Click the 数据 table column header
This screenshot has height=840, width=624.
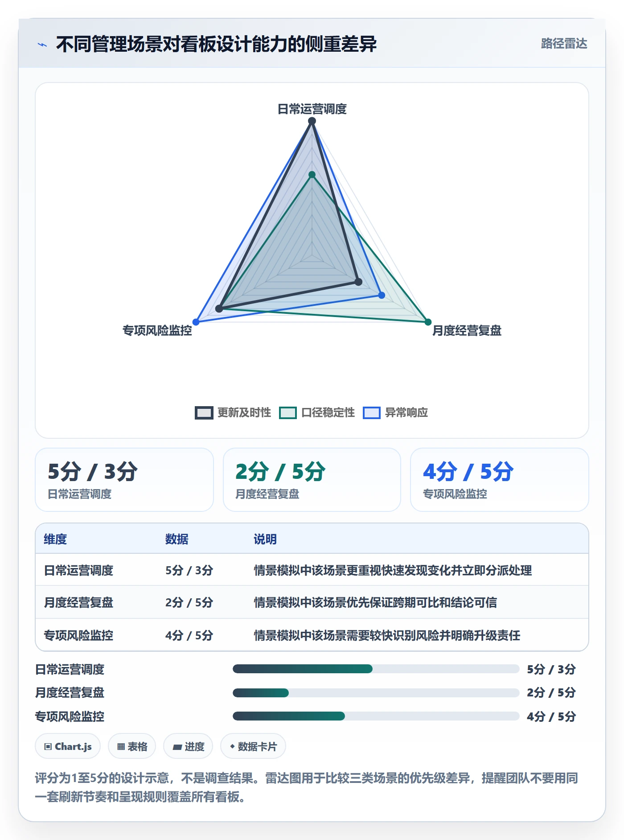tap(177, 539)
